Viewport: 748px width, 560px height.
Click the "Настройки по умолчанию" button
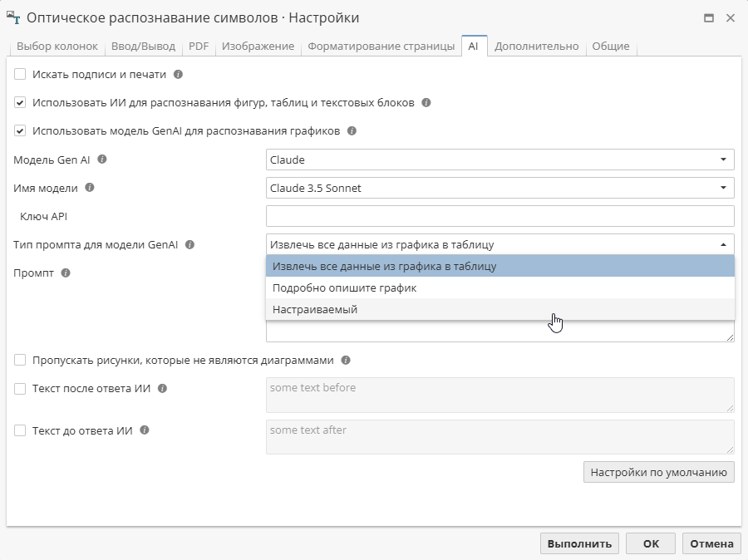coord(658,471)
